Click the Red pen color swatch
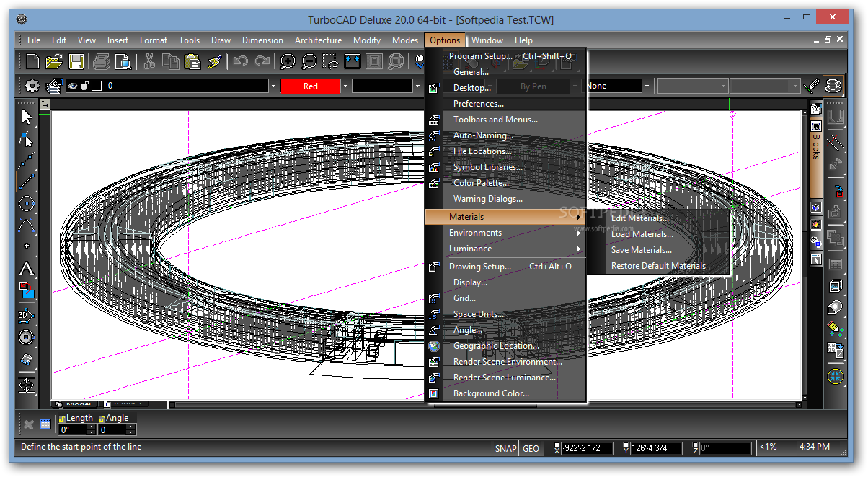The height and width of the screenshot is (477, 868). pyautogui.click(x=310, y=86)
